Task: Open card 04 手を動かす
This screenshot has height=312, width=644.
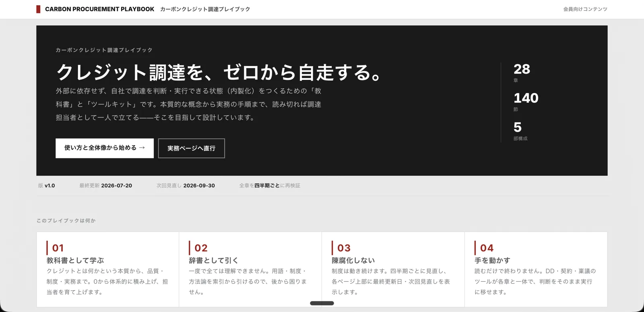Action: pyautogui.click(x=536, y=269)
